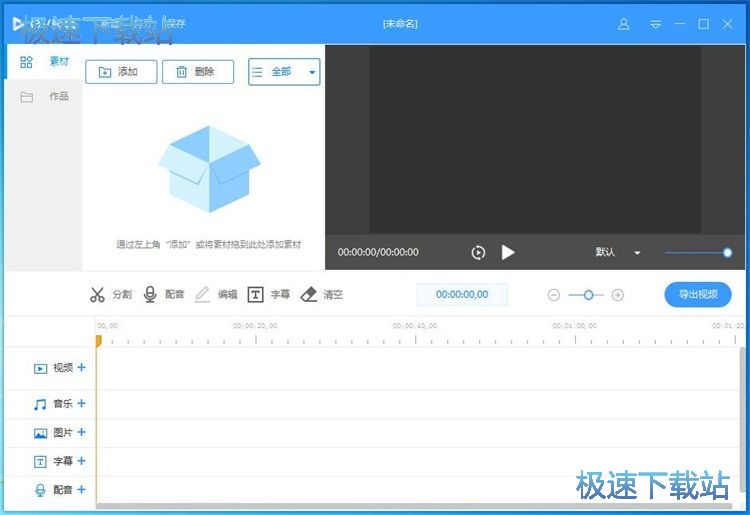Zoom out timeline with minus icon
750x515 pixels.
coord(554,294)
